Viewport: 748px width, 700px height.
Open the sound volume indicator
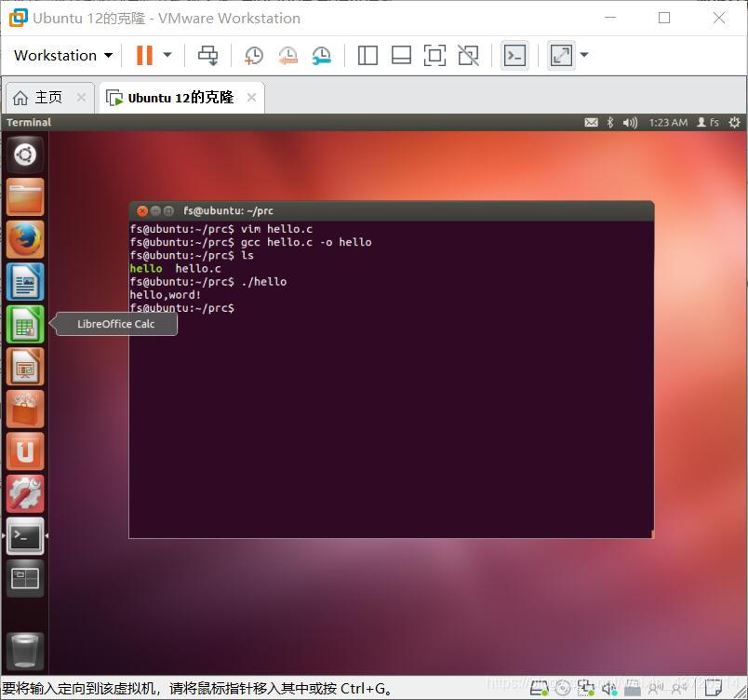tap(630, 123)
